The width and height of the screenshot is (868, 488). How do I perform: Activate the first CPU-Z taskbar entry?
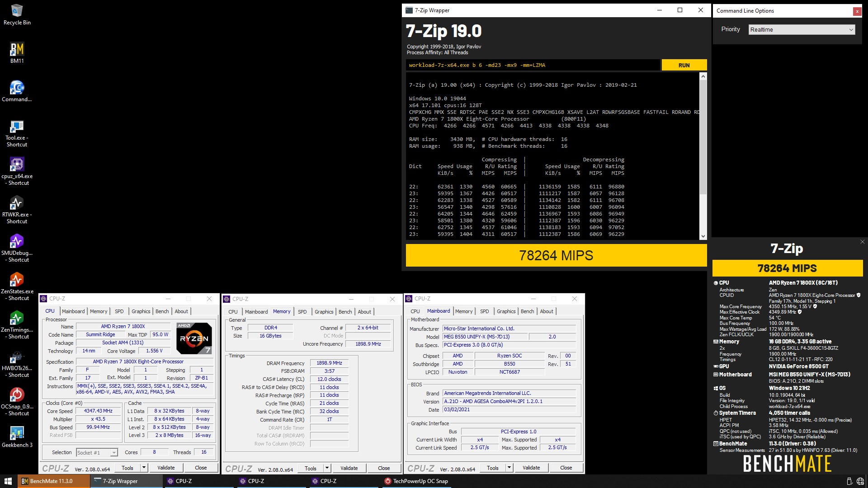coord(198,481)
